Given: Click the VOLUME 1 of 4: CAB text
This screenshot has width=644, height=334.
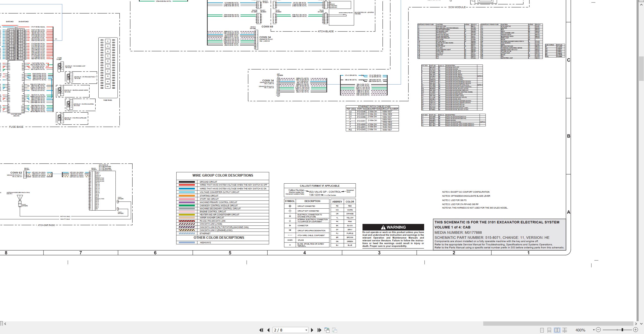Looking at the screenshot, I should 452,227.
